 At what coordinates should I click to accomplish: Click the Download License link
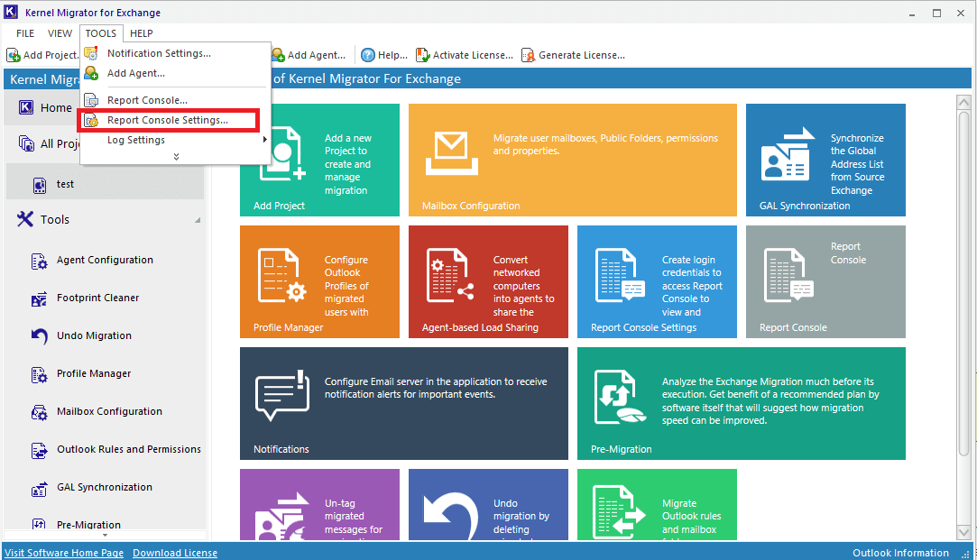(x=175, y=553)
